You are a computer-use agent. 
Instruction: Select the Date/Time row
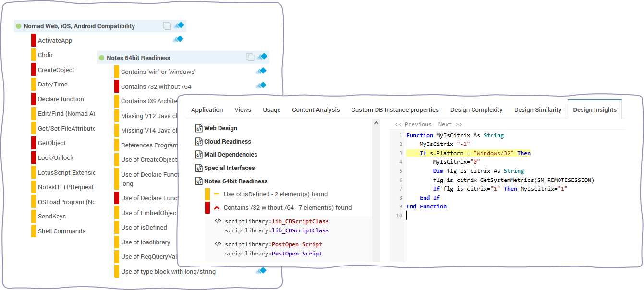pyautogui.click(x=53, y=85)
